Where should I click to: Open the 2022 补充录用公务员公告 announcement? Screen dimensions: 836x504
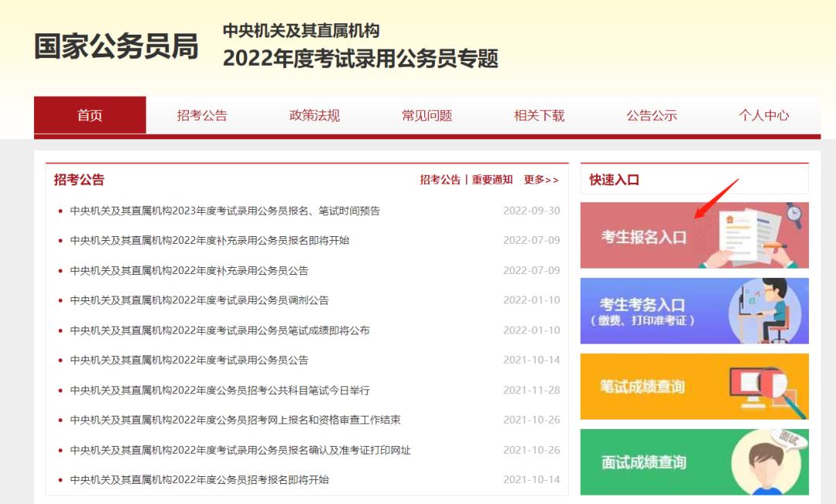click(194, 270)
